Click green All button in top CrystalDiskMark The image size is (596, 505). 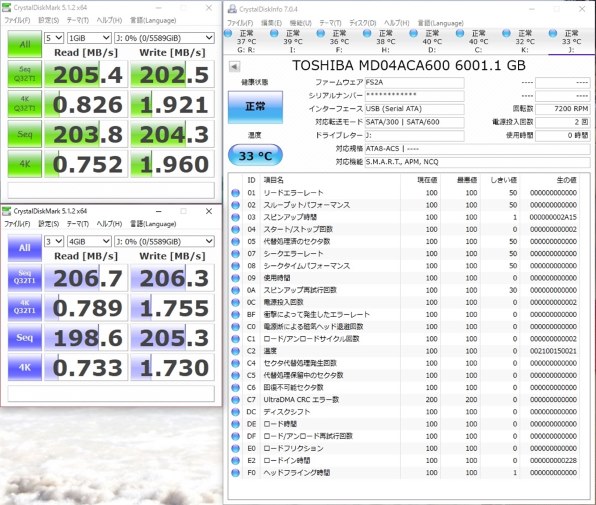(x=25, y=44)
